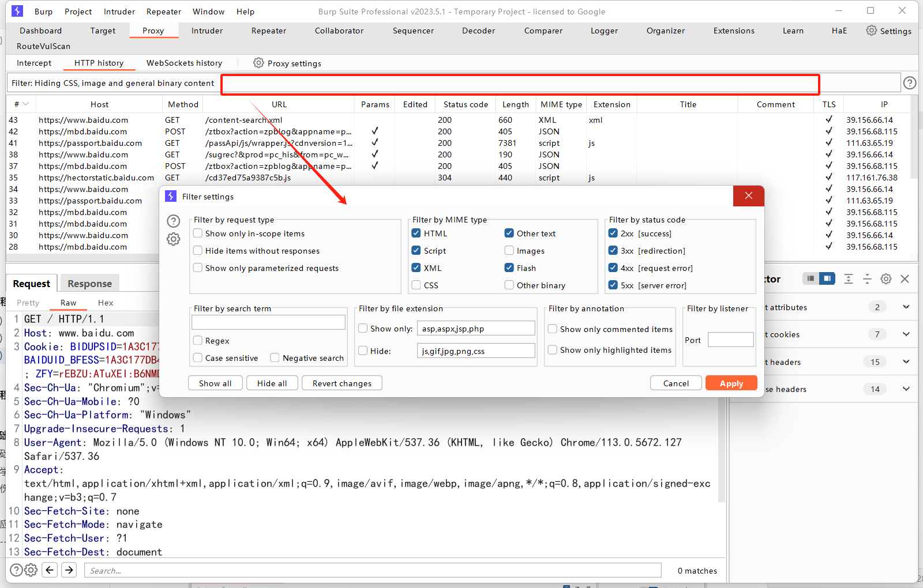
Task: Click Show all button
Action: 215,383
